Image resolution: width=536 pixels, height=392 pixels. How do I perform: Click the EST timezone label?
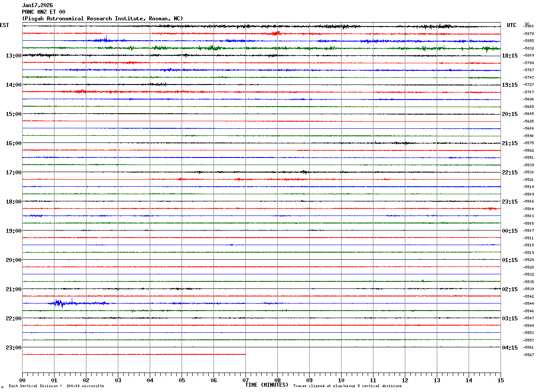4,25
